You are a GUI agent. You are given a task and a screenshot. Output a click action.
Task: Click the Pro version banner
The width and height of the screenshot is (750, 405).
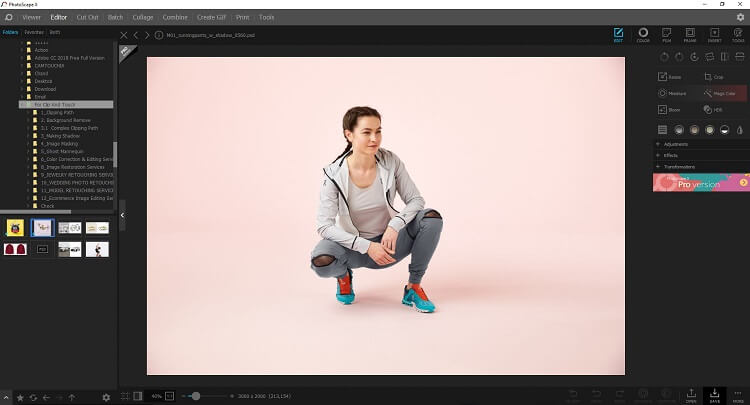[700, 183]
